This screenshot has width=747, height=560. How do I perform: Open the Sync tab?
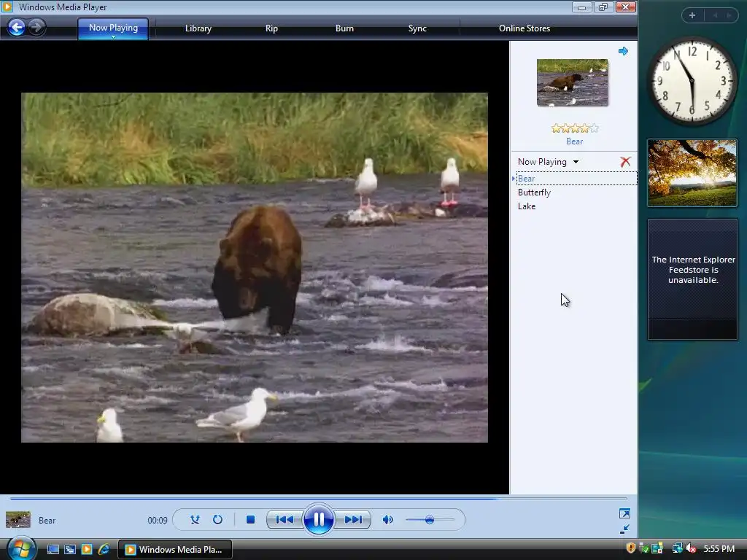point(417,28)
